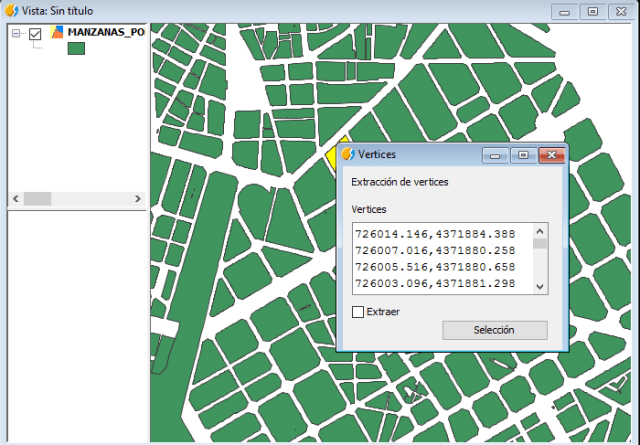This screenshot has width=640, height=445.
Task: Maximize the Vista Sin título window
Action: (x=593, y=11)
